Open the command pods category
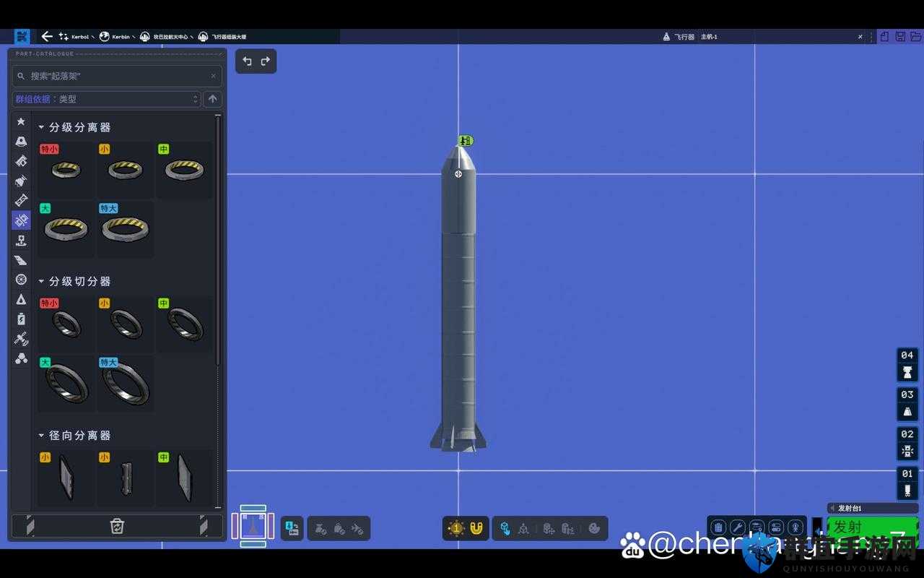Image resolution: width=924 pixels, height=578 pixels. coord(21,142)
